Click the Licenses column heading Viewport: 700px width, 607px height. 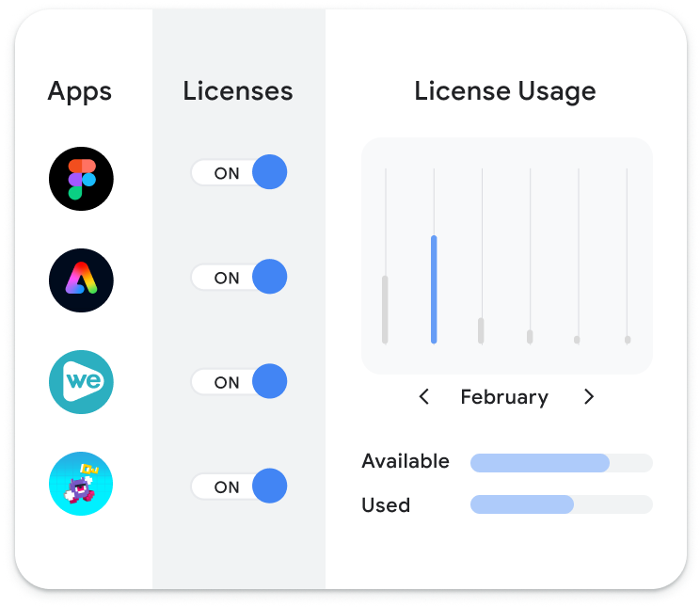click(238, 91)
